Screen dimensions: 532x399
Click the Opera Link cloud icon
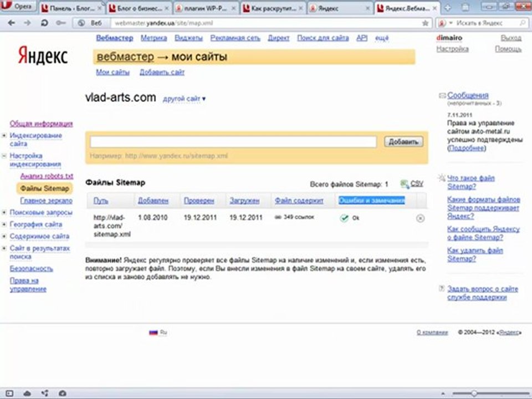pyautogui.click(x=27, y=393)
